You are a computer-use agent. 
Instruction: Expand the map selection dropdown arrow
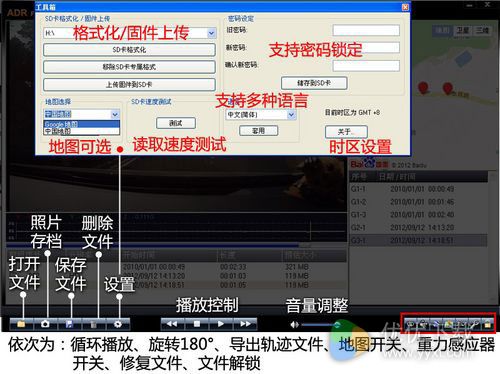click(115, 114)
